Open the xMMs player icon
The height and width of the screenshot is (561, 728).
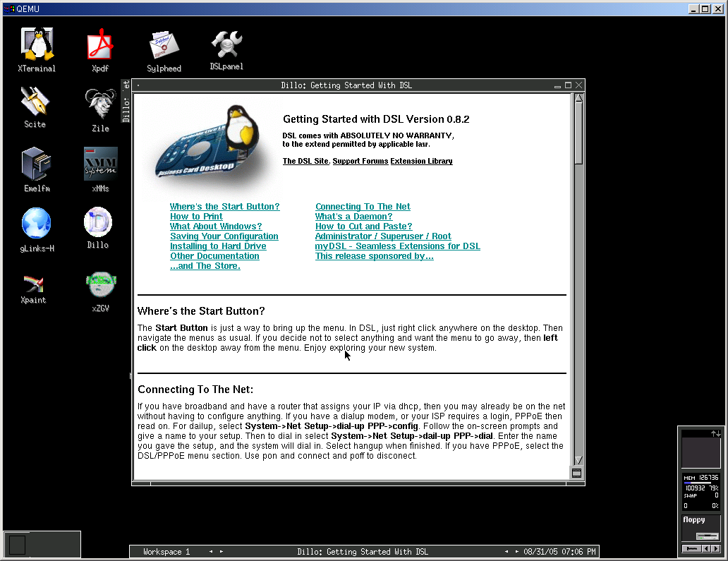coord(100,169)
